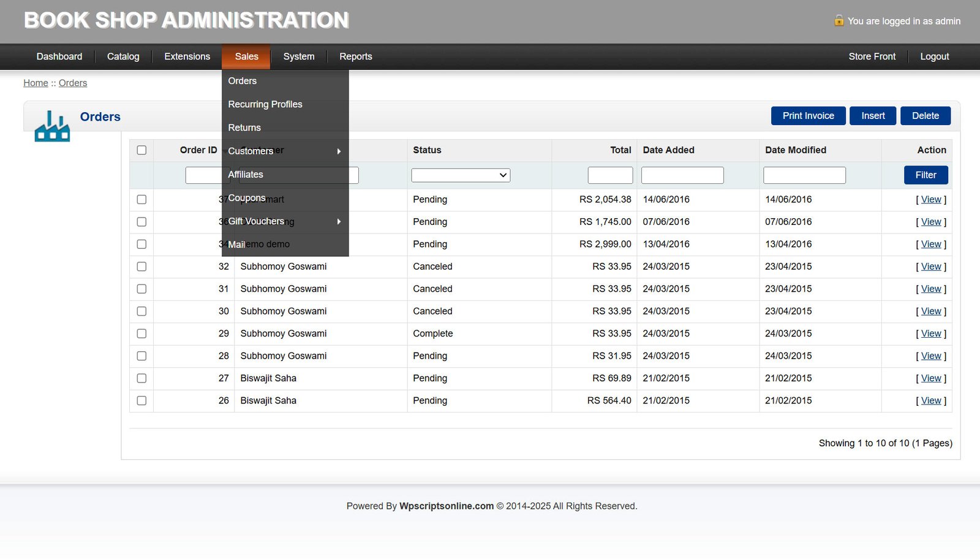Select checkbox for order 29

(x=141, y=333)
